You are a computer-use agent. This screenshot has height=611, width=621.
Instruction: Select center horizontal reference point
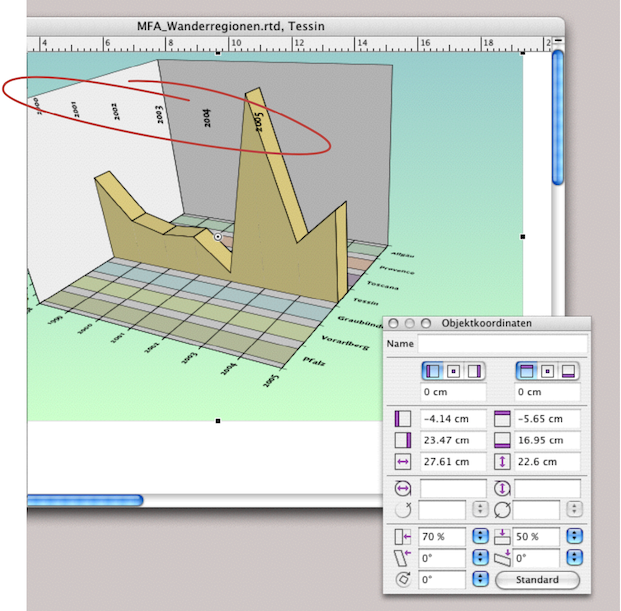tap(451, 371)
